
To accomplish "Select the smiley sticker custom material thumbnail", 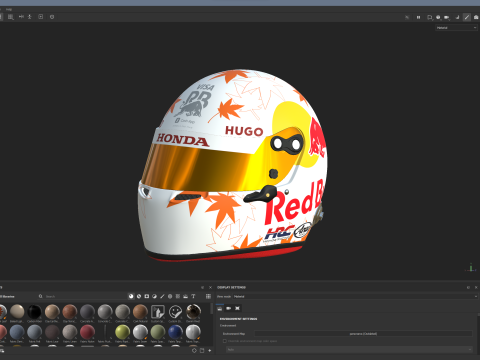I will click(175, 312).
